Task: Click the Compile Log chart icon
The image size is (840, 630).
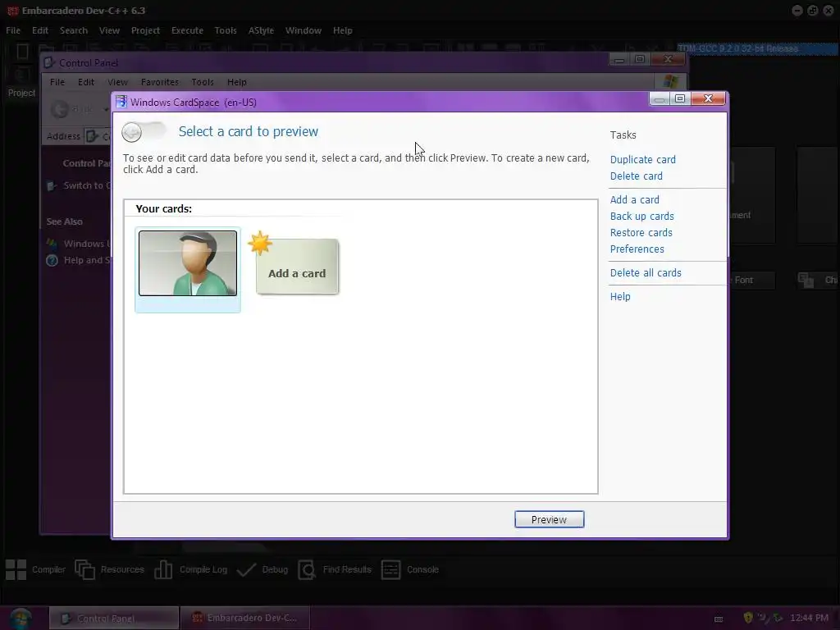Action: pyautogui.click(x=163, y=569)
